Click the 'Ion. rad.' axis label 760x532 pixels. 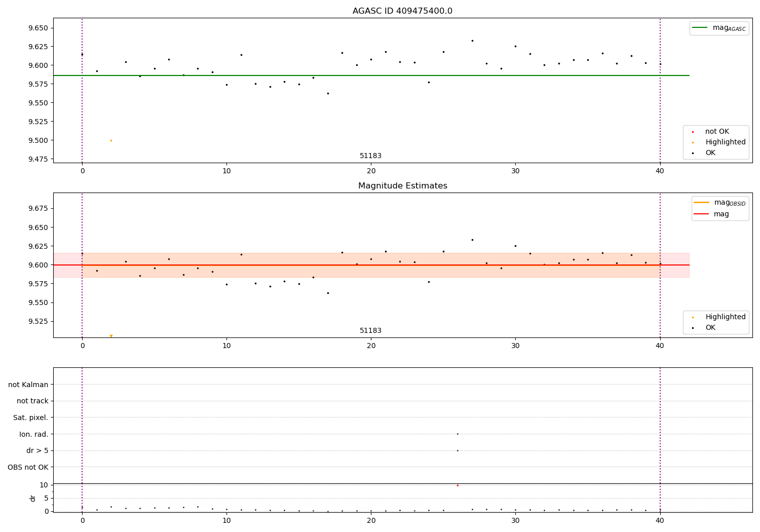(x=34, y=434)
